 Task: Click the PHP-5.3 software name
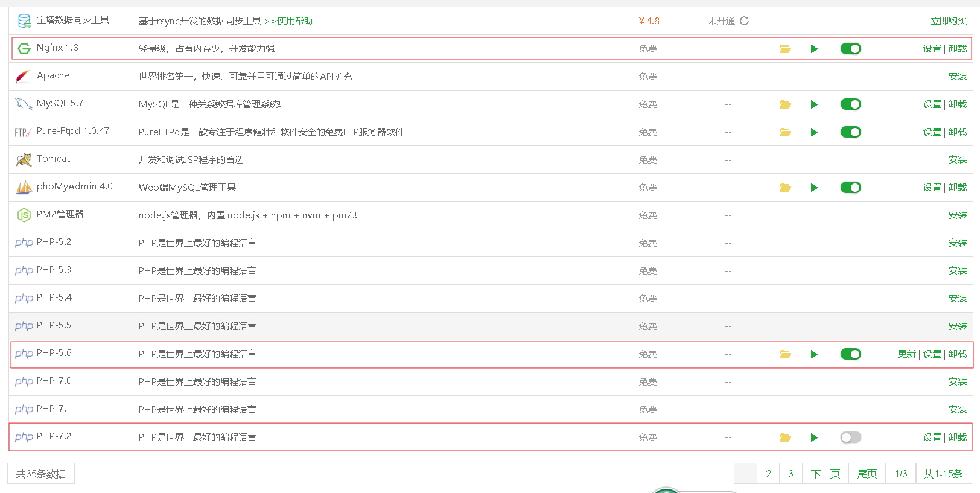[54, 270]
